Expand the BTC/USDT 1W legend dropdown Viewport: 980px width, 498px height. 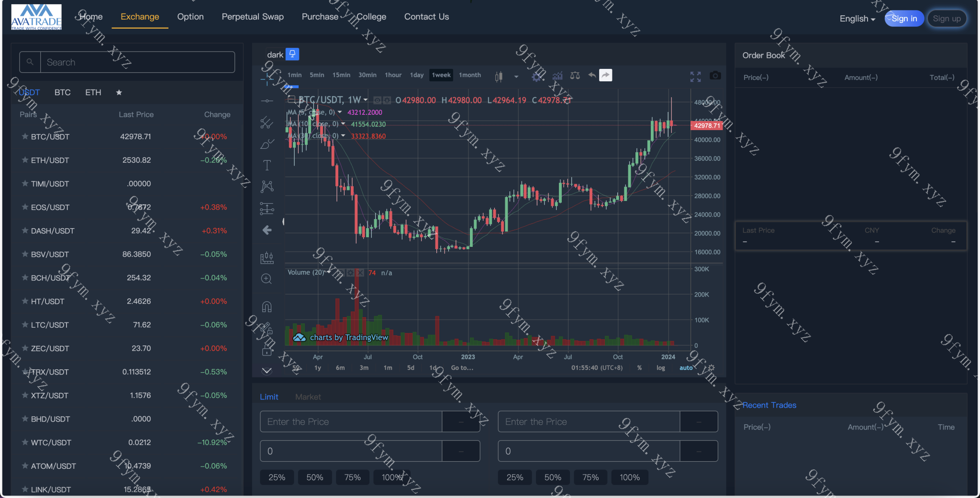pyautogui.click(x=366, y=100)
